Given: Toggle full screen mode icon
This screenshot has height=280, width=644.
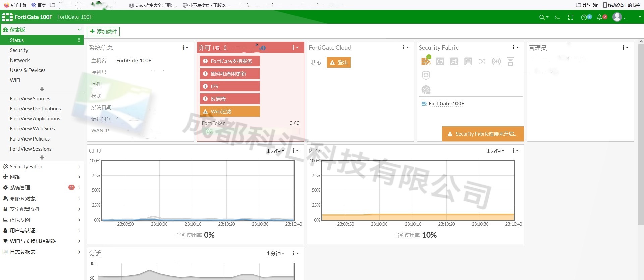Looking at the screenshot, I should coord(571,17).
